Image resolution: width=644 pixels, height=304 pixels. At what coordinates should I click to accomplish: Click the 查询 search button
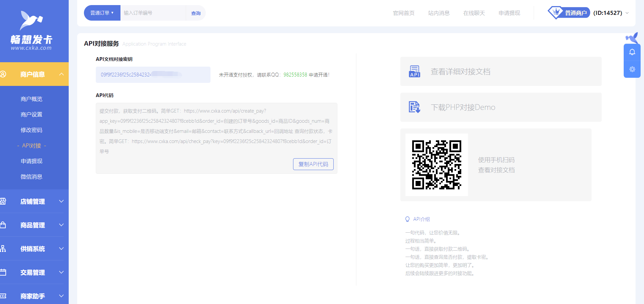pyautogui.click(x=196, y=13)
